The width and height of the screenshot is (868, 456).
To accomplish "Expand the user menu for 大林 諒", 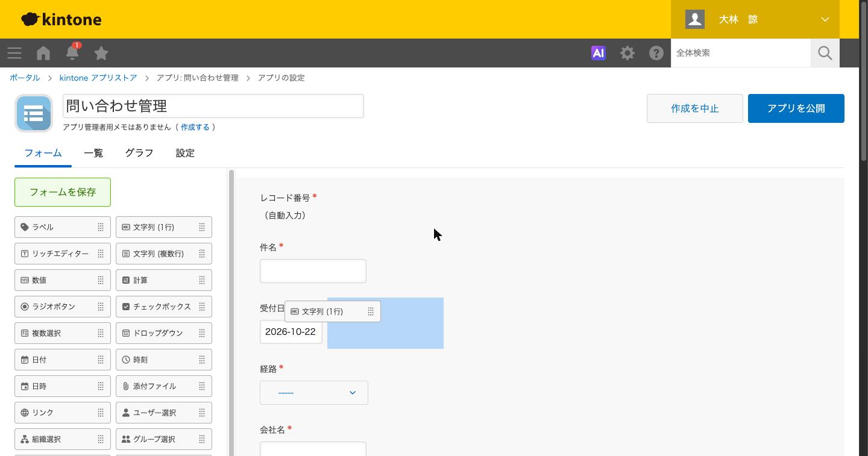I will tap(755, 19).
